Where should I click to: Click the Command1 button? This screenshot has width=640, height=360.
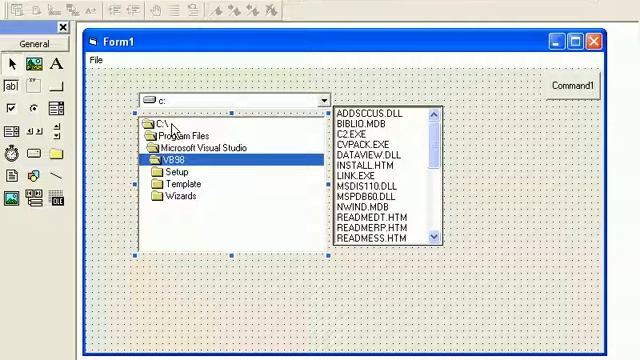point(573,86)
